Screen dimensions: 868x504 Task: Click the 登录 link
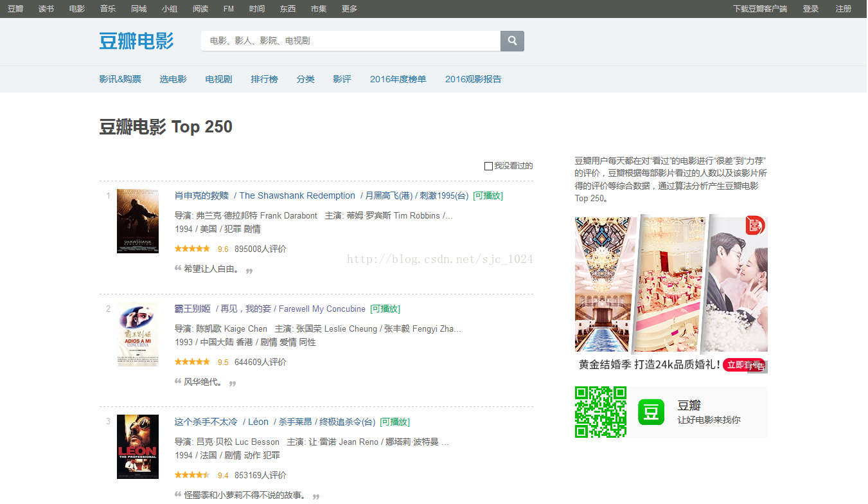(811, 9)
